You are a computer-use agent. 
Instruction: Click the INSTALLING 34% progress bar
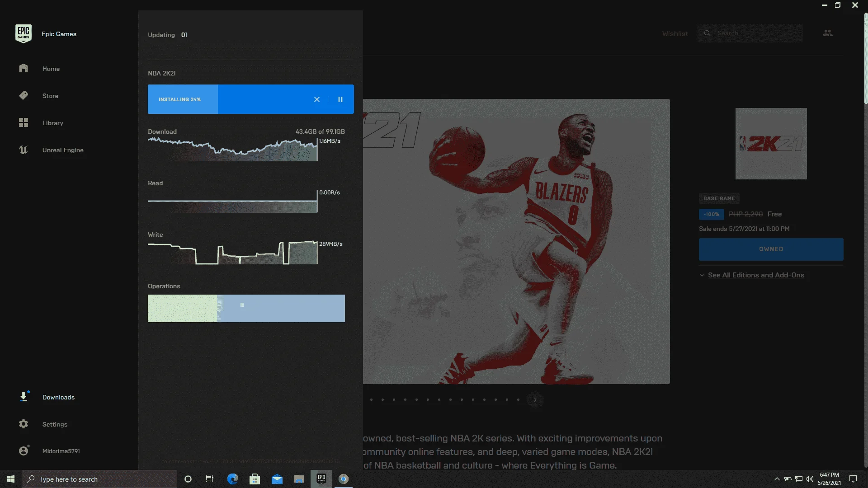coord(251,99)
